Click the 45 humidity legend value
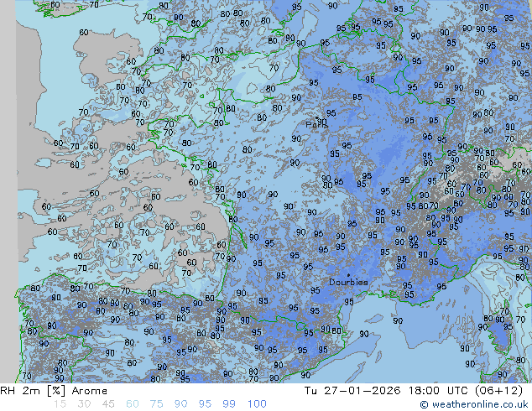532x411 pixels. [108, 403]
